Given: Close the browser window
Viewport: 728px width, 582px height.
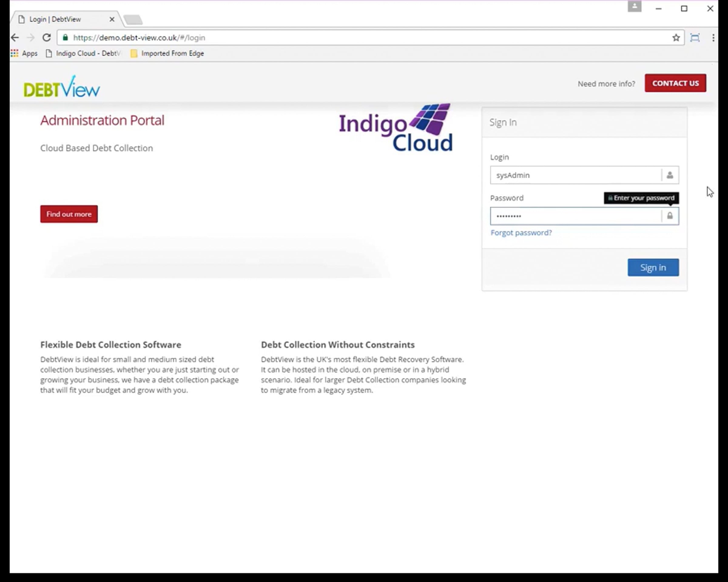Looking at the screenshot, I should coord(710,9).
